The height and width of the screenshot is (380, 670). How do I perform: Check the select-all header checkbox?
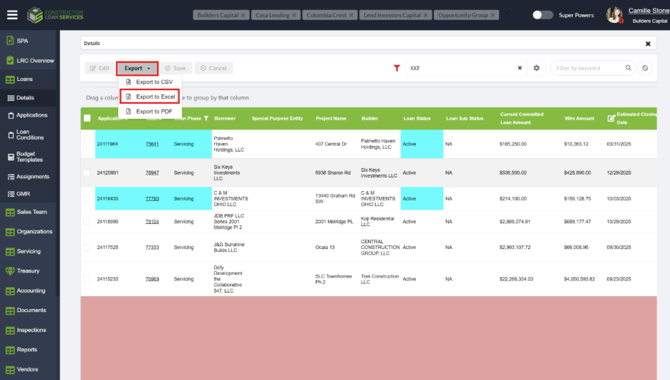87,118
